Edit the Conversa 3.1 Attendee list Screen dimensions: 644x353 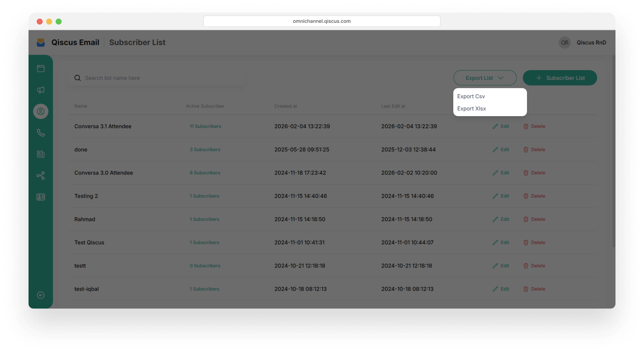(x=501, y=126)
